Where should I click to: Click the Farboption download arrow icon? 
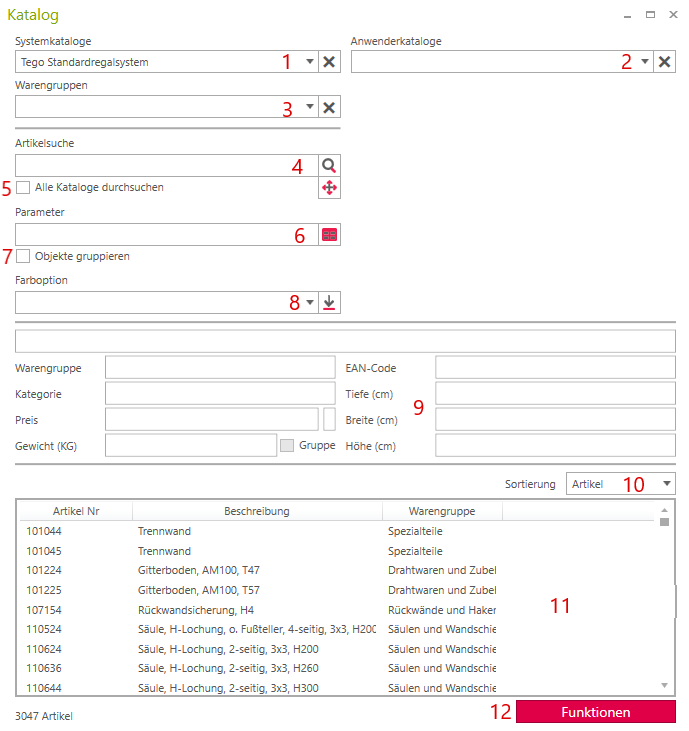329,303
